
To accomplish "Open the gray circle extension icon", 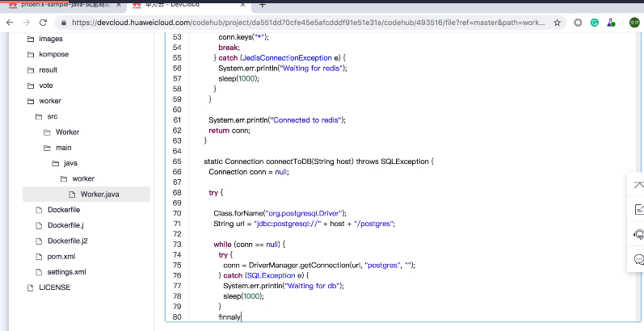I will (x=578, y=23).
